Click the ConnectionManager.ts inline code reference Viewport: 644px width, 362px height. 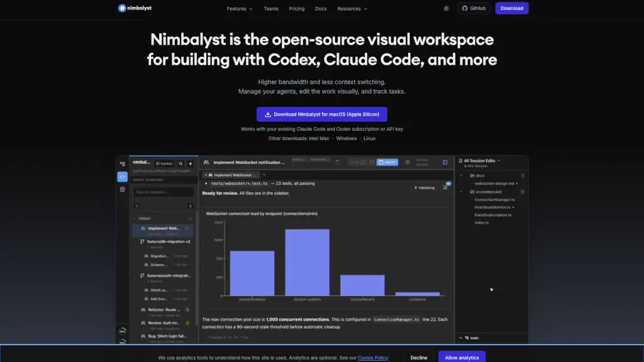(x=396, y=319)
